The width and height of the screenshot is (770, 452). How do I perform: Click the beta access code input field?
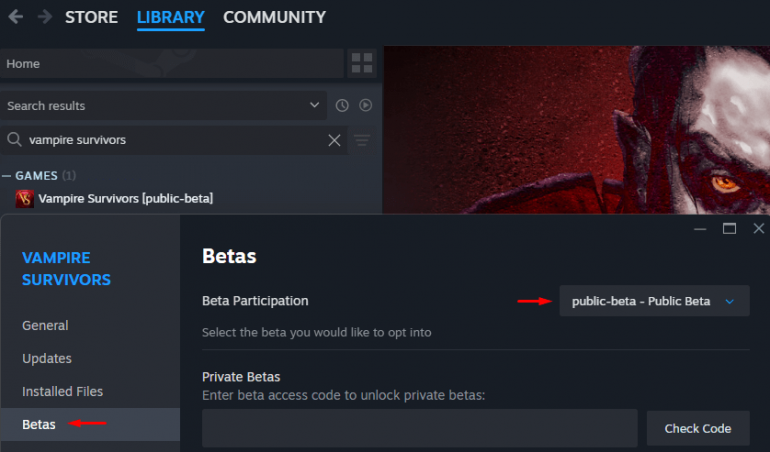[419, 428]
